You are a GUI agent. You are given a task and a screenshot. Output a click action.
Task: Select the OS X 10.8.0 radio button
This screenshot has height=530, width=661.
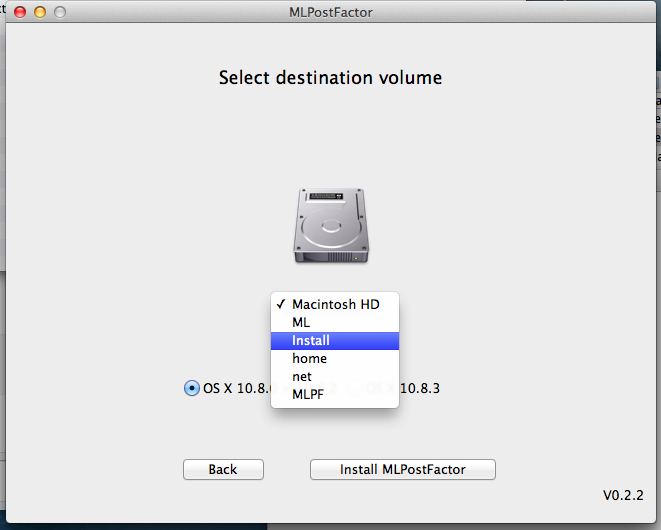[x=192, y=388]
